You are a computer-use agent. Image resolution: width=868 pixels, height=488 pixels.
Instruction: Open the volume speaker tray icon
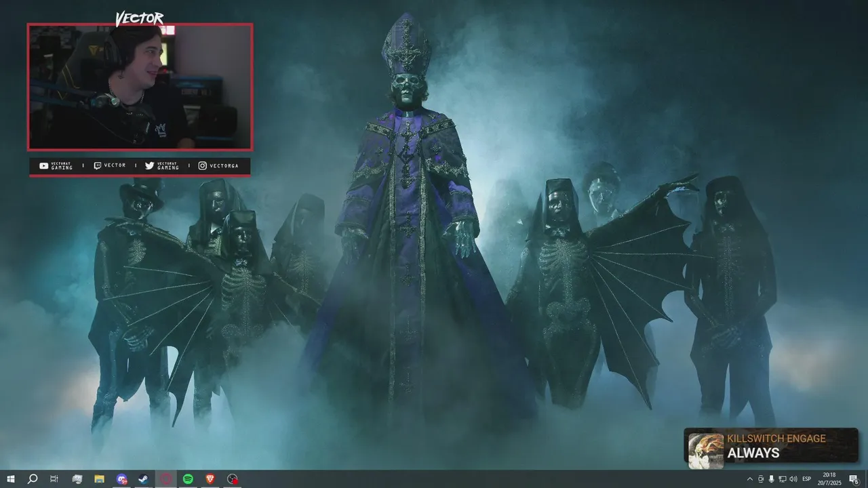(x=793, y=479)
